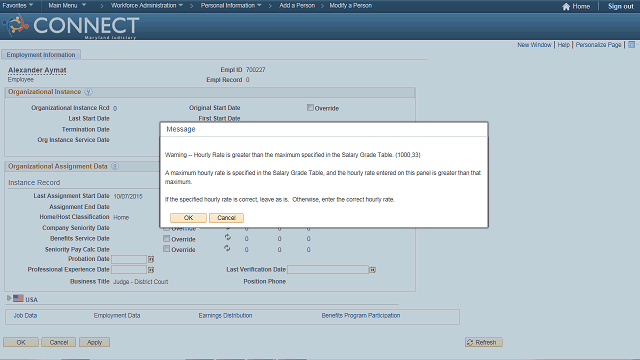
Task: Click the USA flag icon
Action: coord(18,298)
